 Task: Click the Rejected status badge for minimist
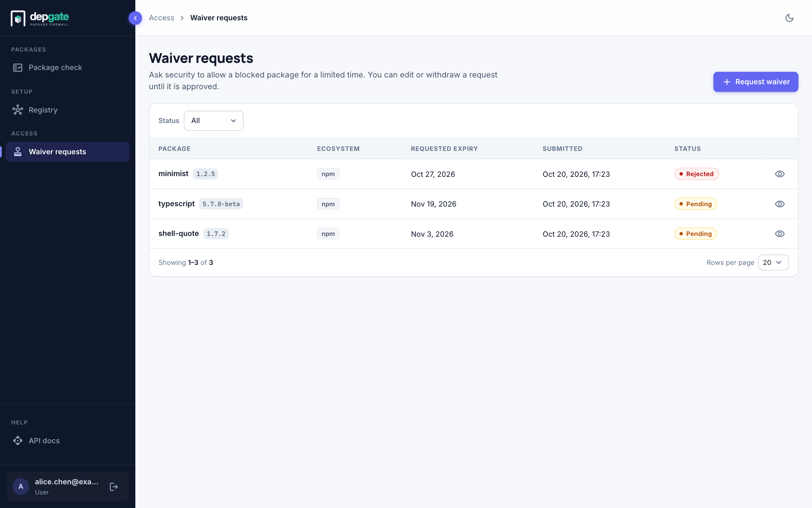(696, 174)
